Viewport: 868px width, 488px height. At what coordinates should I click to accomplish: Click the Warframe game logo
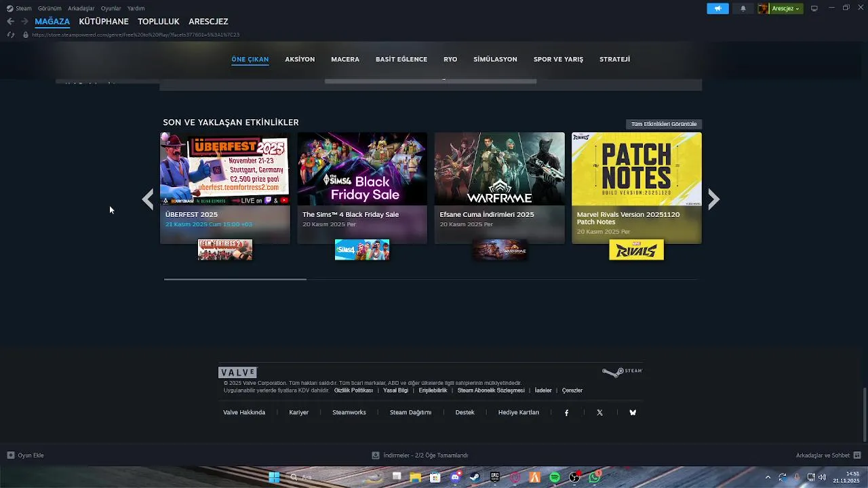(x=500, y=249)
